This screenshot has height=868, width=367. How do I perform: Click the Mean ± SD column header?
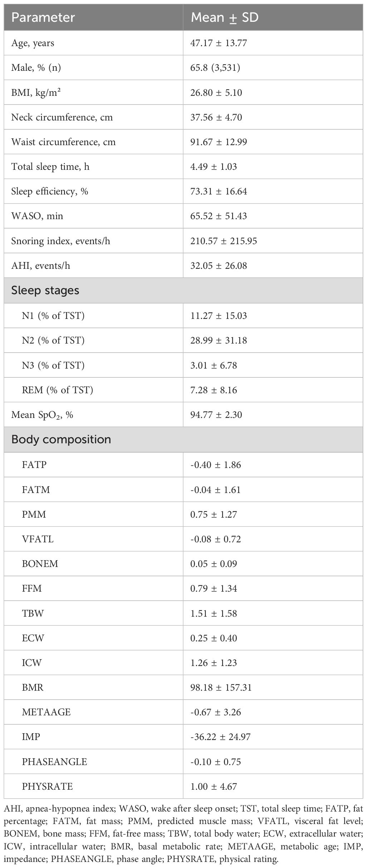point(224,18)
